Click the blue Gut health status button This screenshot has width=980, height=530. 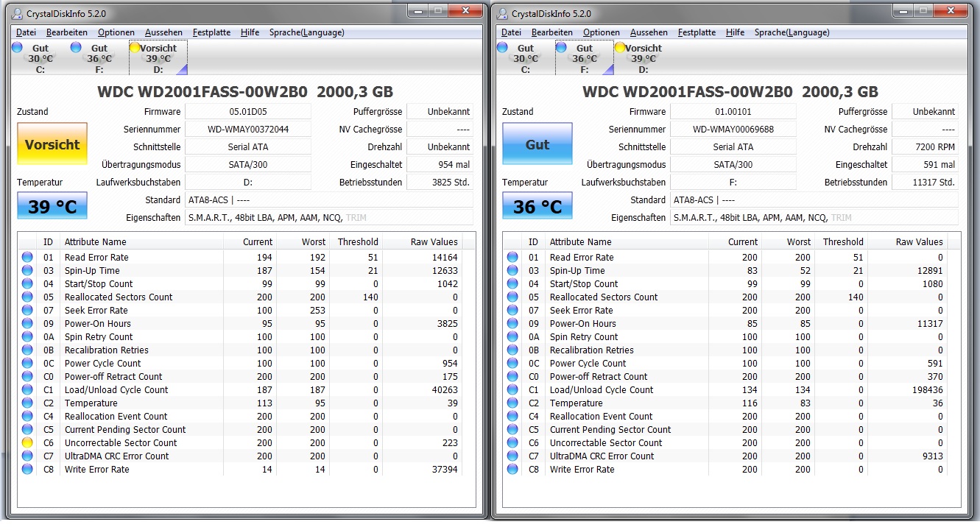coord(537,145)
